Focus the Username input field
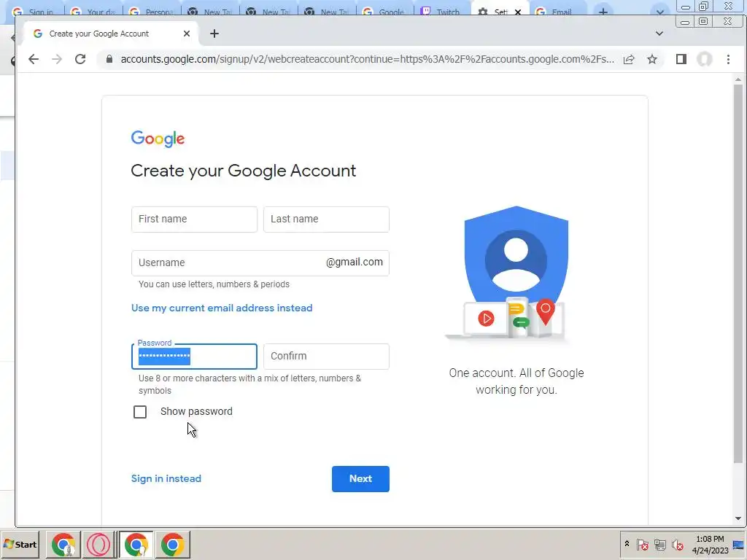Screen dimensions: 747x560 (260, 262)
